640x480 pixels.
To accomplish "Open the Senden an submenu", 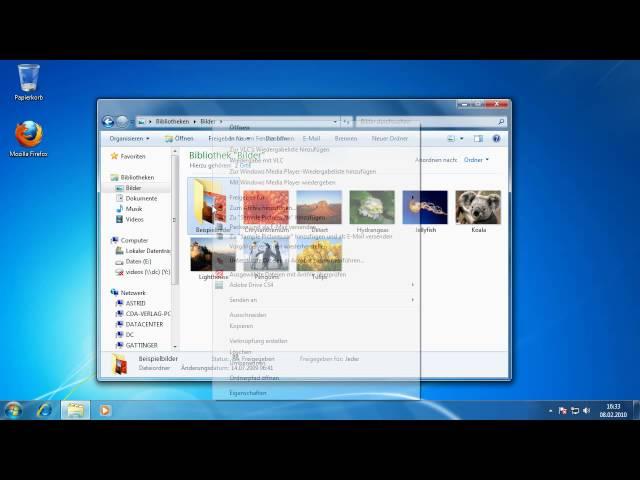I will click(x=243, y=300).
